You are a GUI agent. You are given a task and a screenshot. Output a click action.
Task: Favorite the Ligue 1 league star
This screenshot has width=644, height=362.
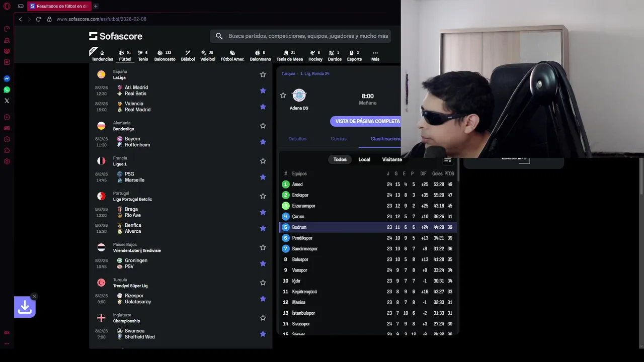pos(263,161)
